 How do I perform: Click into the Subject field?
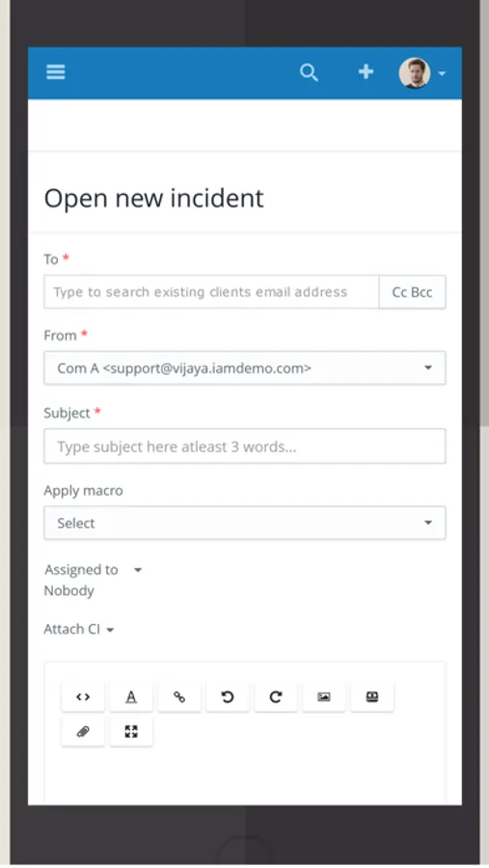245,447
